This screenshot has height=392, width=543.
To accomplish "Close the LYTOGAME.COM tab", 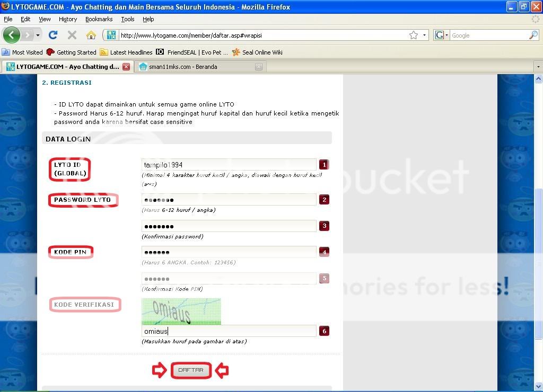I will click(x=126, y=67).
